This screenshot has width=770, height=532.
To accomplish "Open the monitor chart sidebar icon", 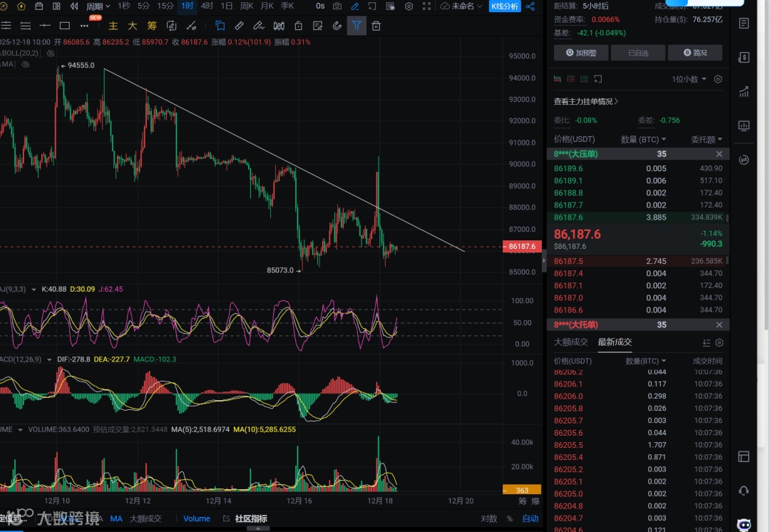I will 744,126.
